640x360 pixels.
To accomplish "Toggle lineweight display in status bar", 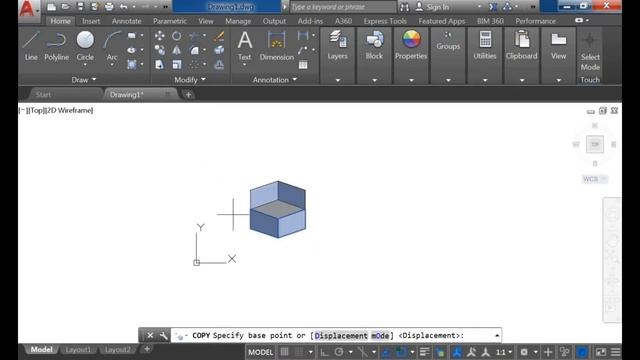I will [x=424, y=352].
